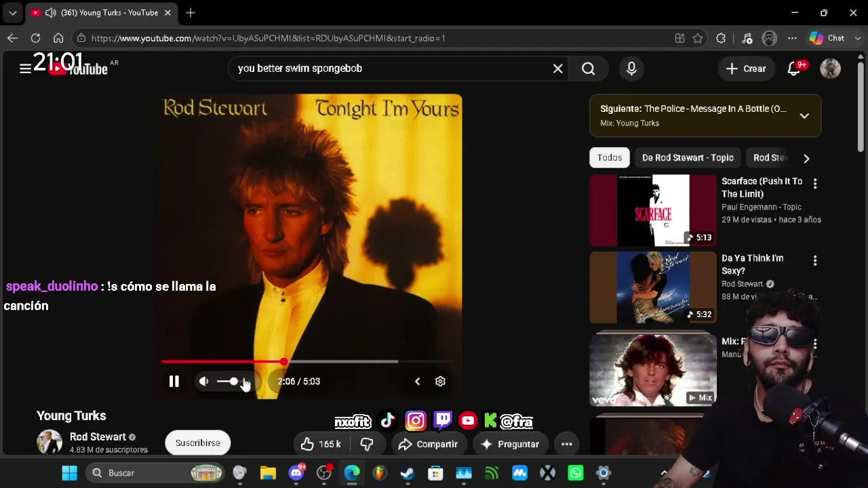
Task: Open the browser home page icon
Action: (58, 38)
